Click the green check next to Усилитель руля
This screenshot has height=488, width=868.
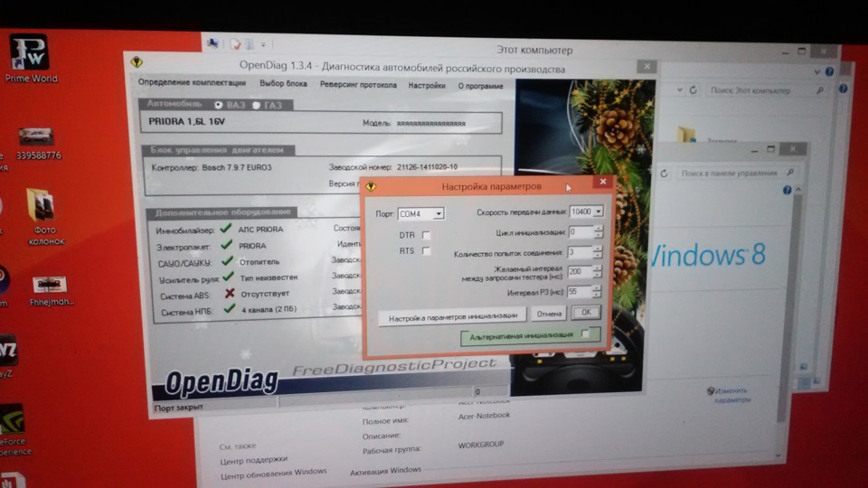coord(228,277)
